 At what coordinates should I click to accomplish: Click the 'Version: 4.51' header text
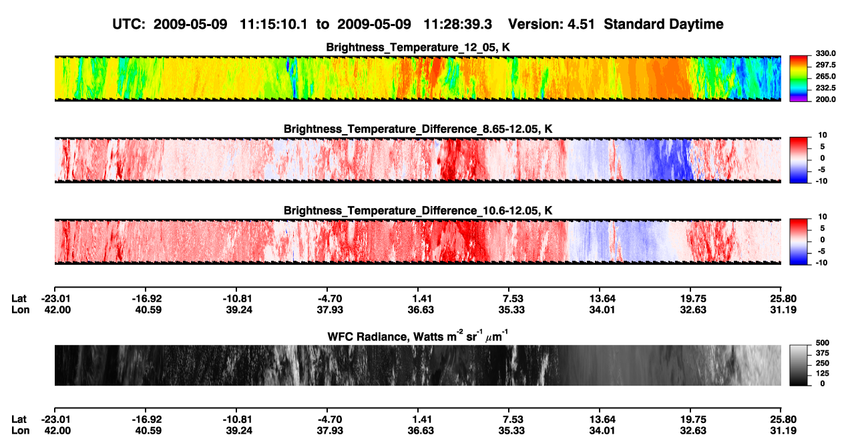point(550,24)
